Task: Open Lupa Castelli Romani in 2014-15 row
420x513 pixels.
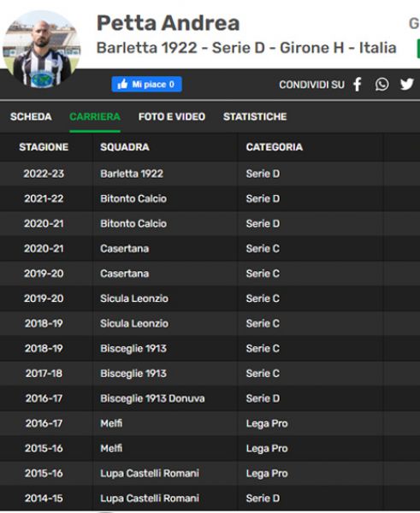Action: [150, 498]
